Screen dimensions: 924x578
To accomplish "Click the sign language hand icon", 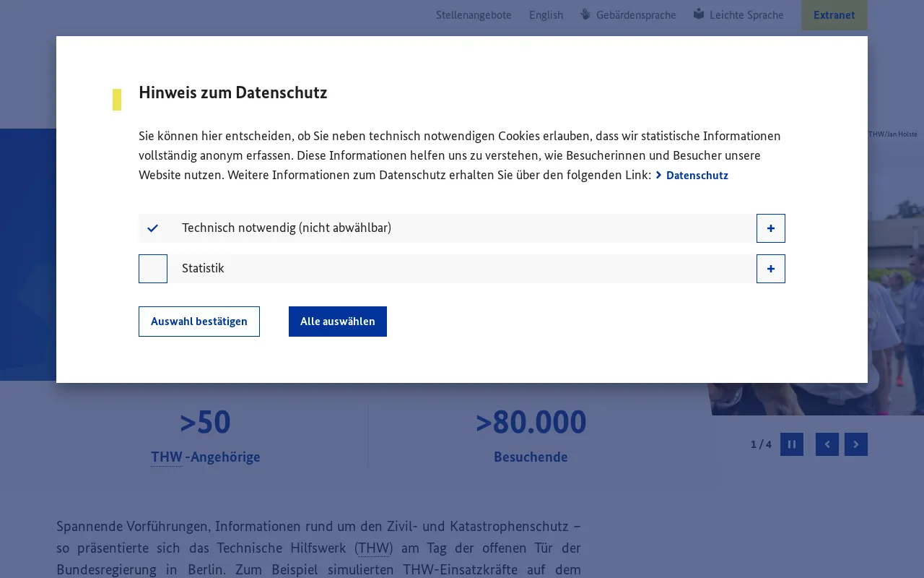I will point(585,14).
